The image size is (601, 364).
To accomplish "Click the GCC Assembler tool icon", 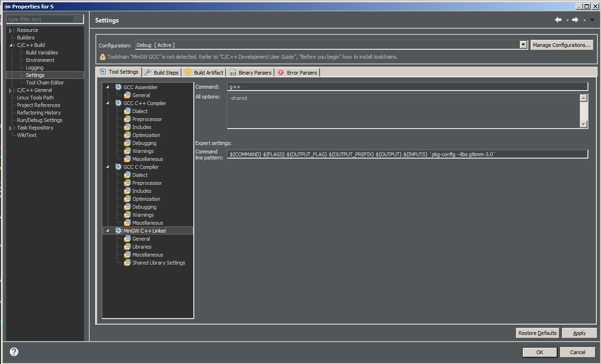I will [x=118, y=87].
